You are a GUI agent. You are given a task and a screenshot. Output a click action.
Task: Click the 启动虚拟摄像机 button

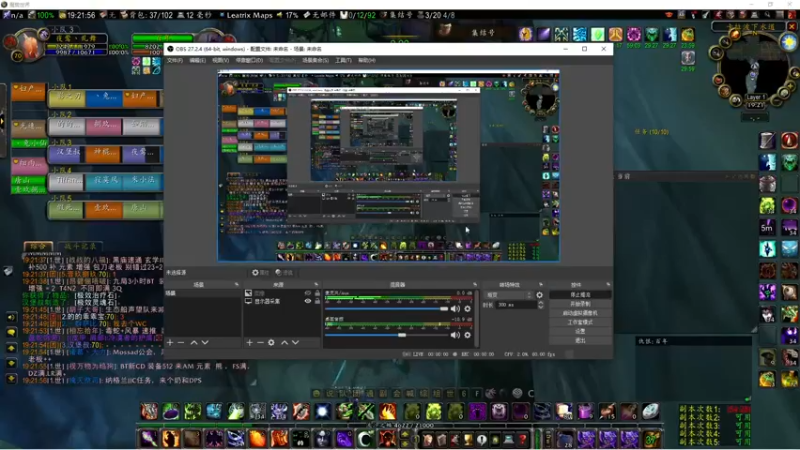coord(580,313)
